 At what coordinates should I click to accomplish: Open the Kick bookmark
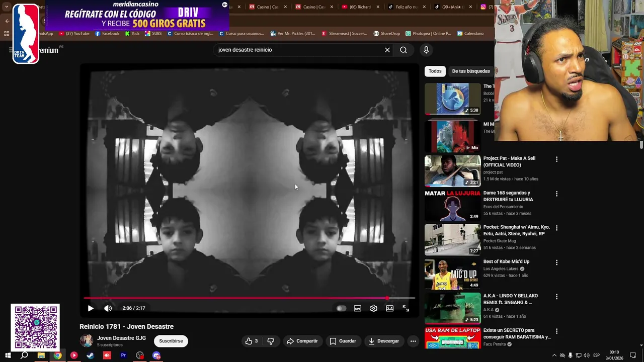pos(132,34)
